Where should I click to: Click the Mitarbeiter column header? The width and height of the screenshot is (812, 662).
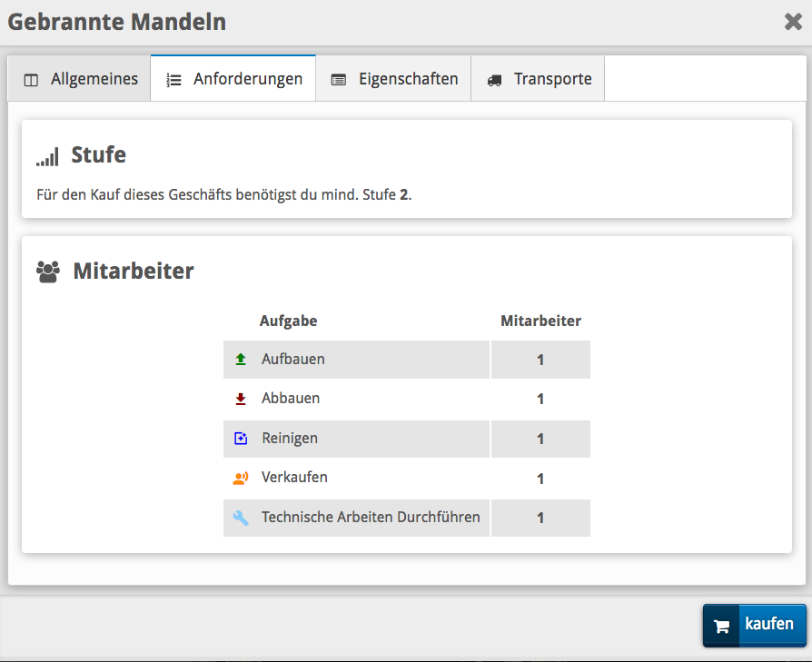tap(540, 321)
